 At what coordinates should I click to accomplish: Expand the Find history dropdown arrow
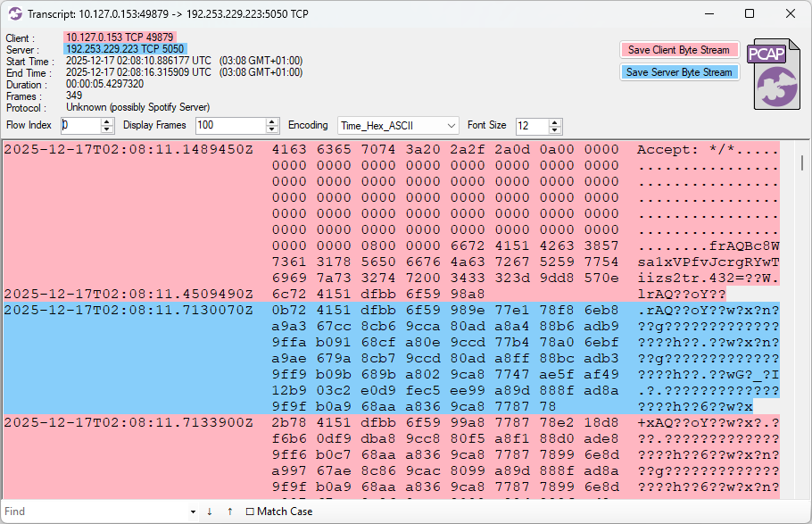[x=193, y=512]
